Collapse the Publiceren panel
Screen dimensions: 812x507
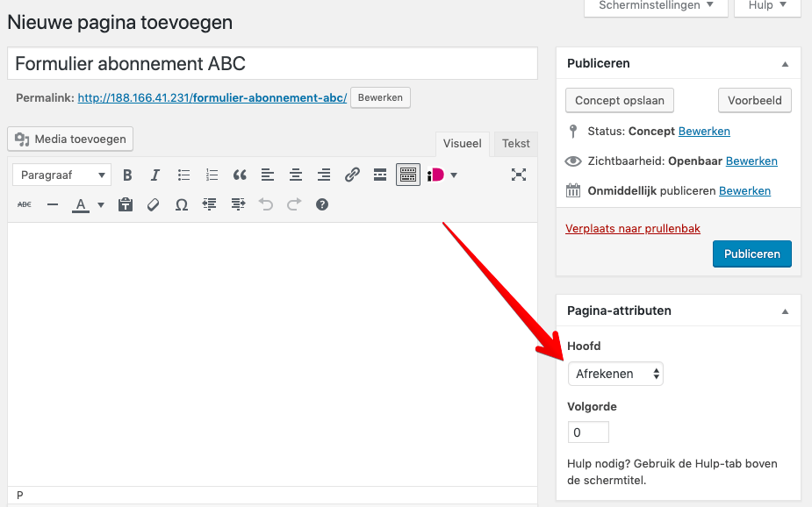click(785, 64)
